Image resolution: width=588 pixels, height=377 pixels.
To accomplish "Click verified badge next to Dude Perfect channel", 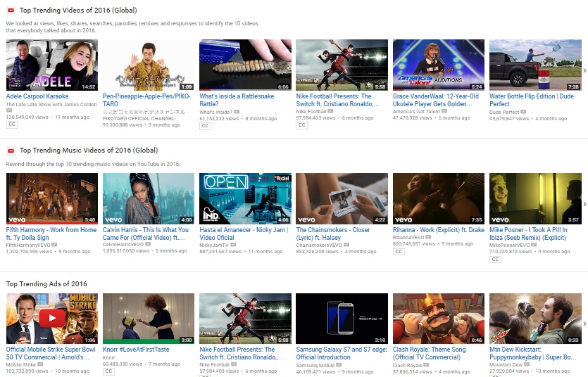I will (523, 112).
